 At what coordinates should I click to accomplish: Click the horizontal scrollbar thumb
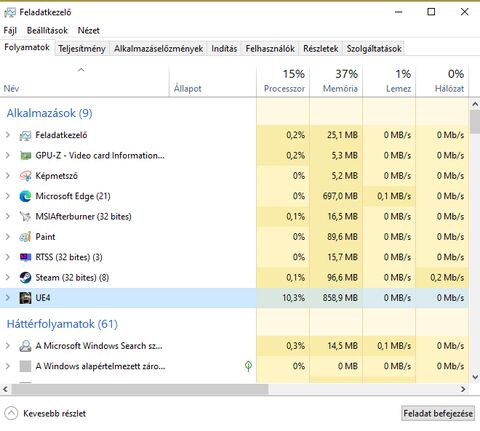(140, 389)
